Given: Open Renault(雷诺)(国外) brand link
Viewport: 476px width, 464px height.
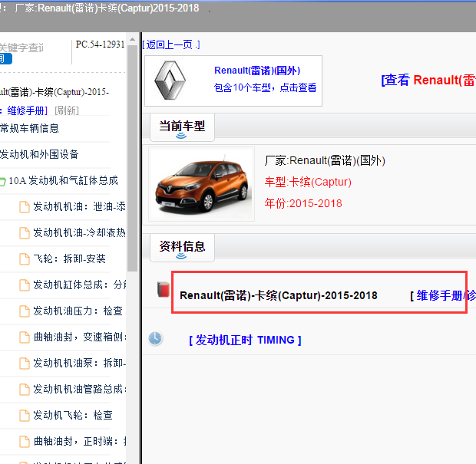Looking at the screenshot, I should point(257,71).
